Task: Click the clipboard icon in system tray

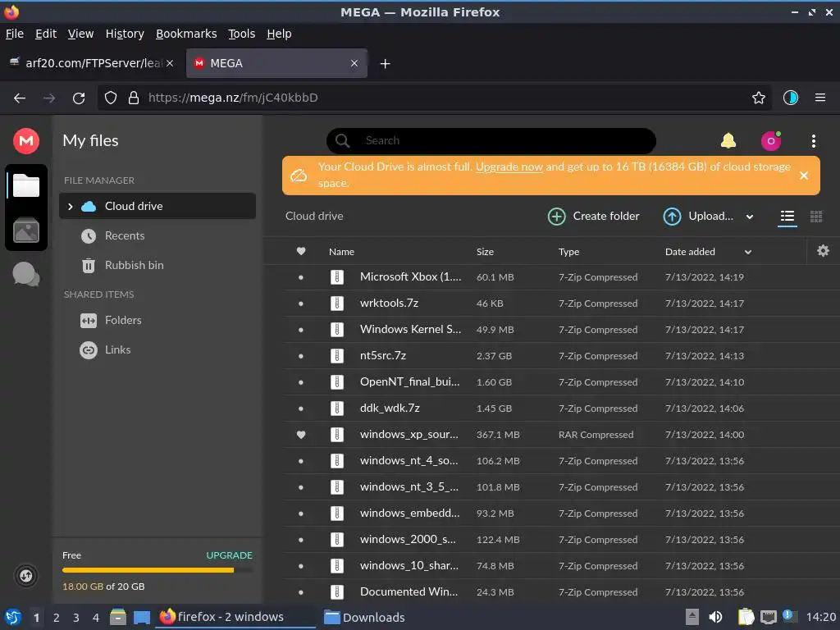Action: [746, 617]
